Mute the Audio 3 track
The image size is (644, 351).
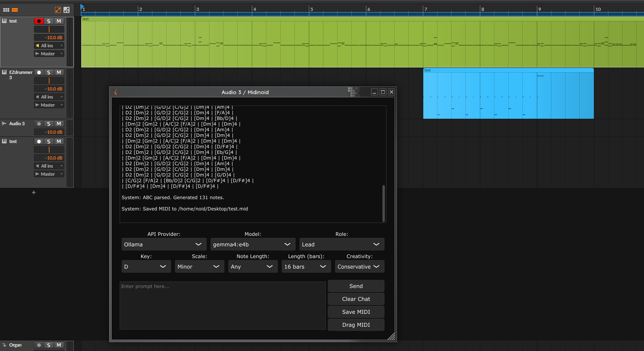[x=59, y=124]
